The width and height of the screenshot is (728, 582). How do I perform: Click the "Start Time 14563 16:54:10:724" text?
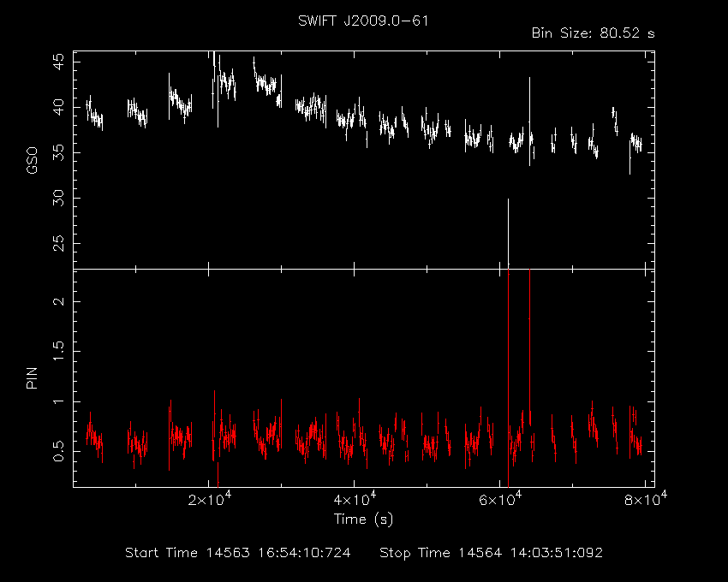pos(238,553)
